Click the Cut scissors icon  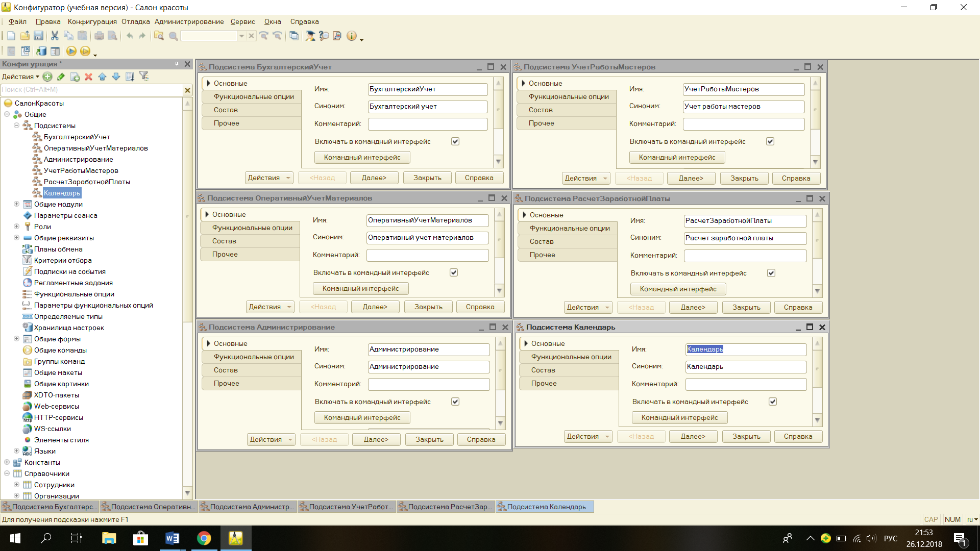pos(55,36)
